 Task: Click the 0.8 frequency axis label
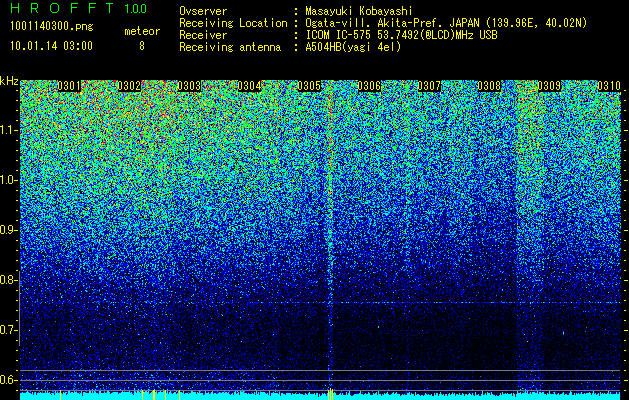[x=8, y=280]
